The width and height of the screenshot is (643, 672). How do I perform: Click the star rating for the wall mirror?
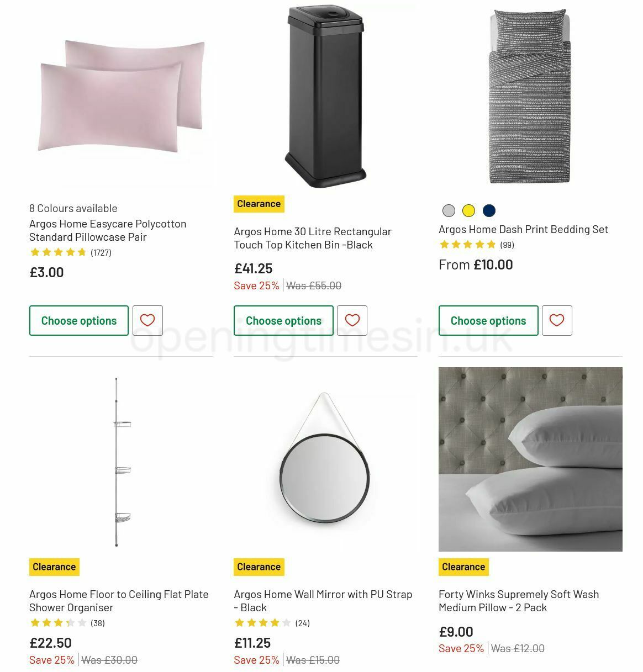[x=262, y=622]
